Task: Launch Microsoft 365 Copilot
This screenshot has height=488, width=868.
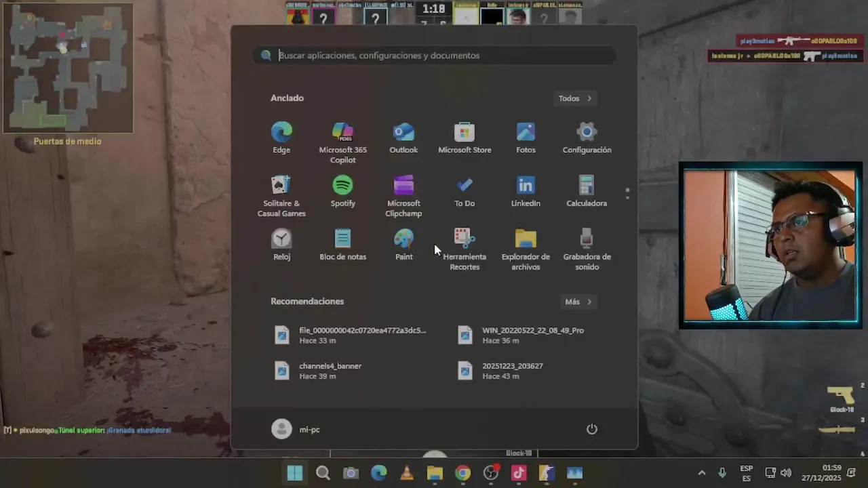Action: pyautogui.click(x=342, y=143)
